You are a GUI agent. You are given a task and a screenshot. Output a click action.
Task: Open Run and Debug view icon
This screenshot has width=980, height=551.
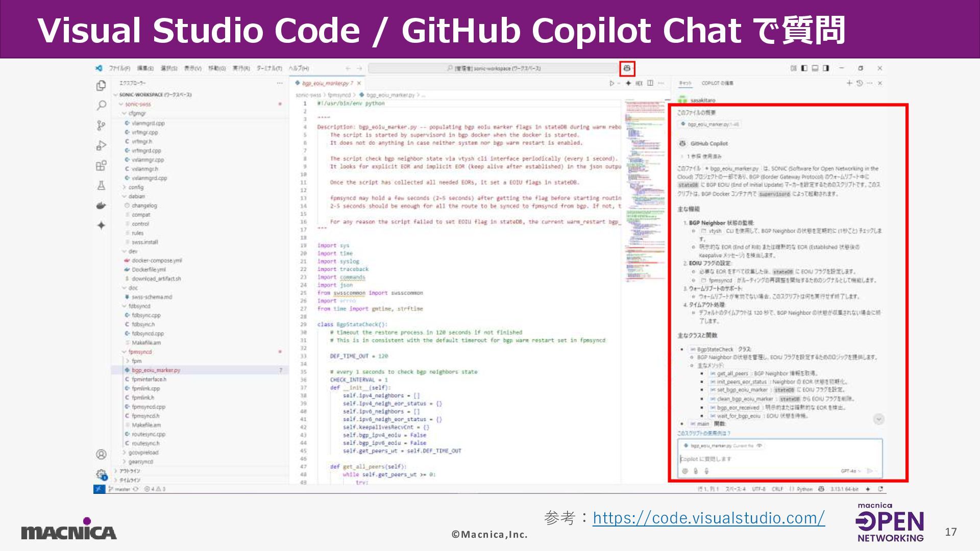click(x=101, y=146)
